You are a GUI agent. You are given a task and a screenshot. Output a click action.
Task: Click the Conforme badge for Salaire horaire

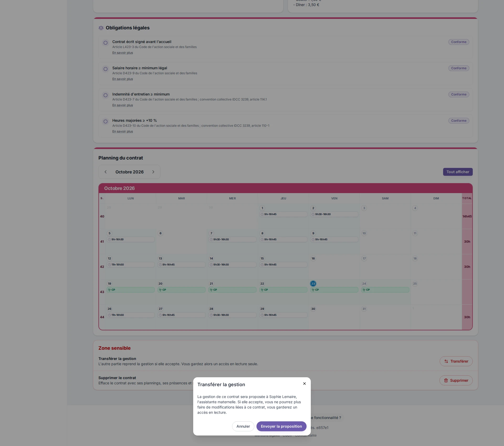coord(459,68)
